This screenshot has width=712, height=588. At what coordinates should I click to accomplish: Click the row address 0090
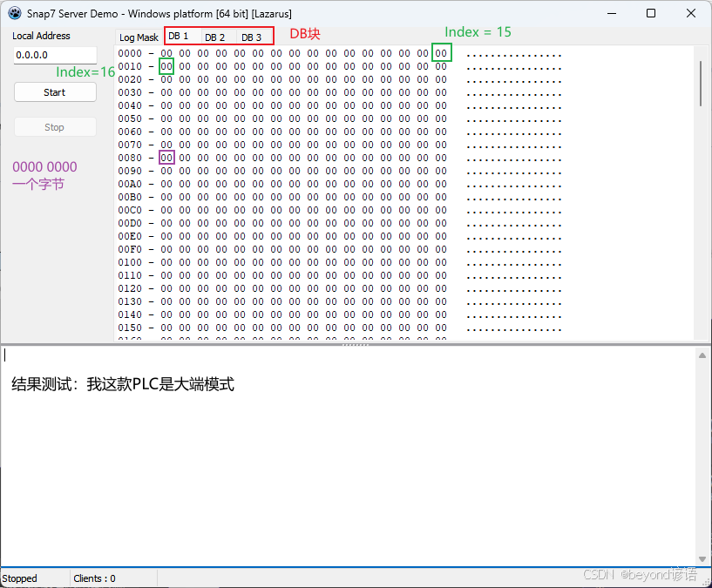130,172
